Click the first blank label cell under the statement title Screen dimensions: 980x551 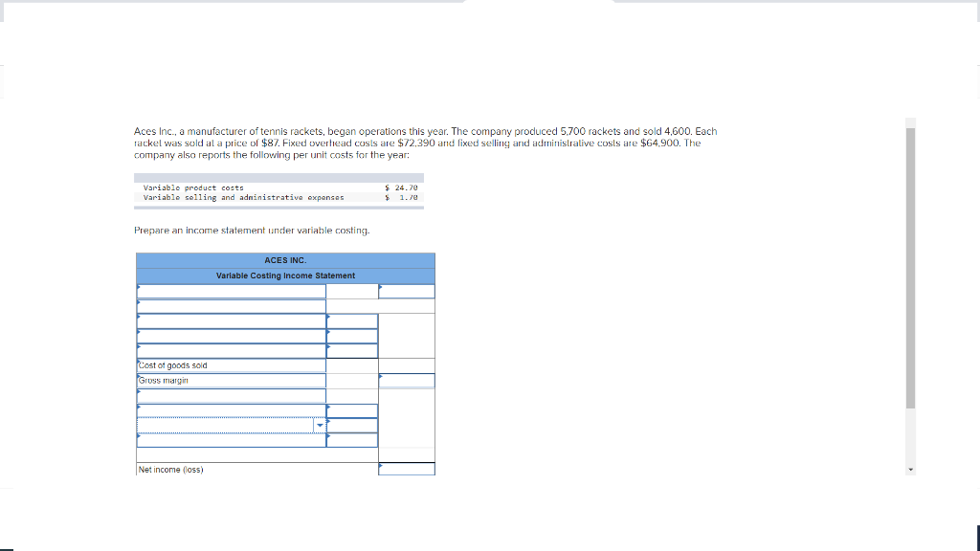coord(232,291)
